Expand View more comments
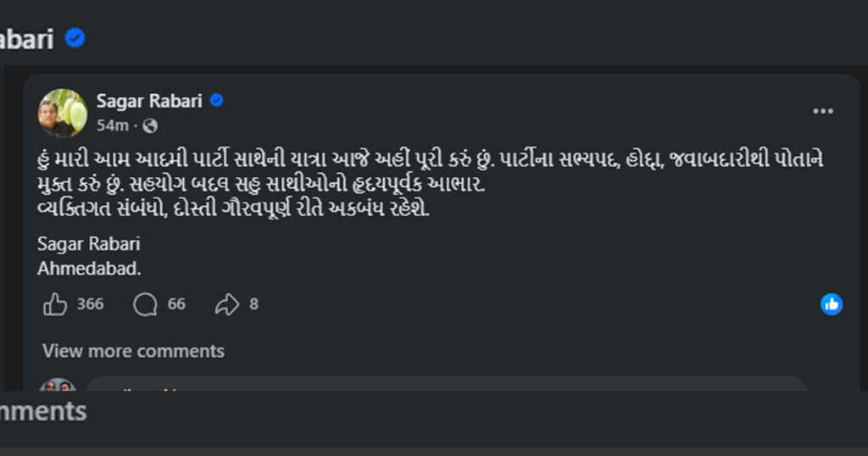The width and height of the screenshot is (868, 456). tap(133, 351)
